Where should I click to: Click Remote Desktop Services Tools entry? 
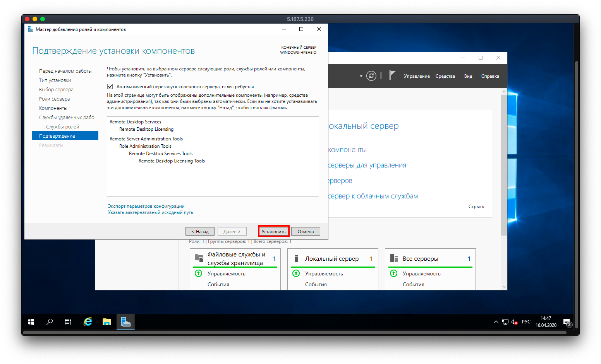[x=161, y=154]
